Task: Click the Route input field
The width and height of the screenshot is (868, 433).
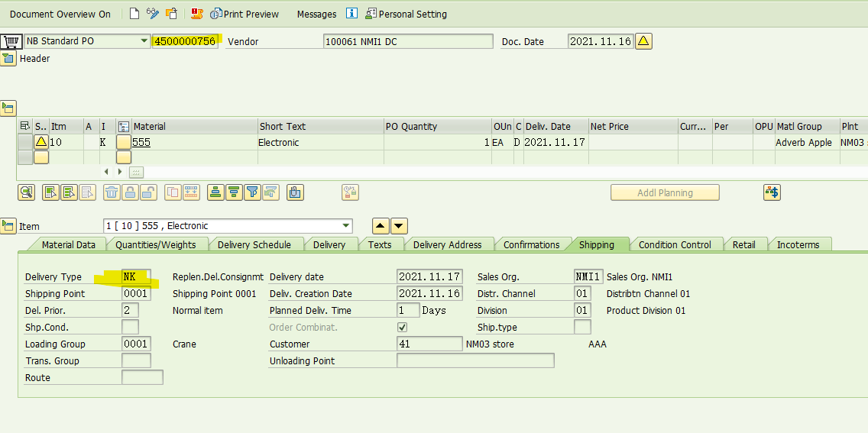Action: tap(142, 377)
